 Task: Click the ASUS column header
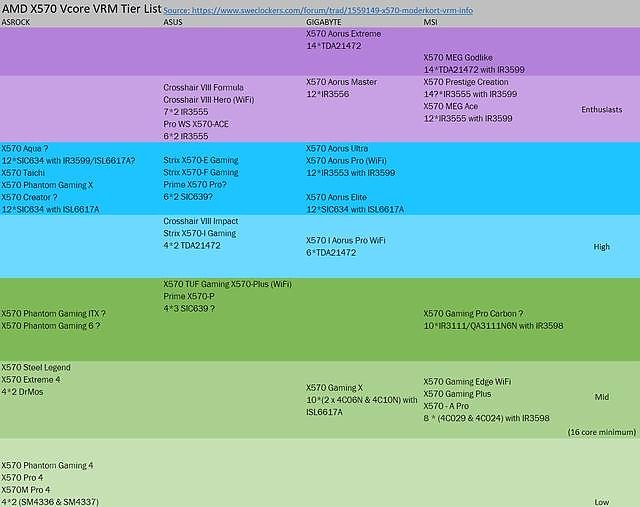pos(173,22)
